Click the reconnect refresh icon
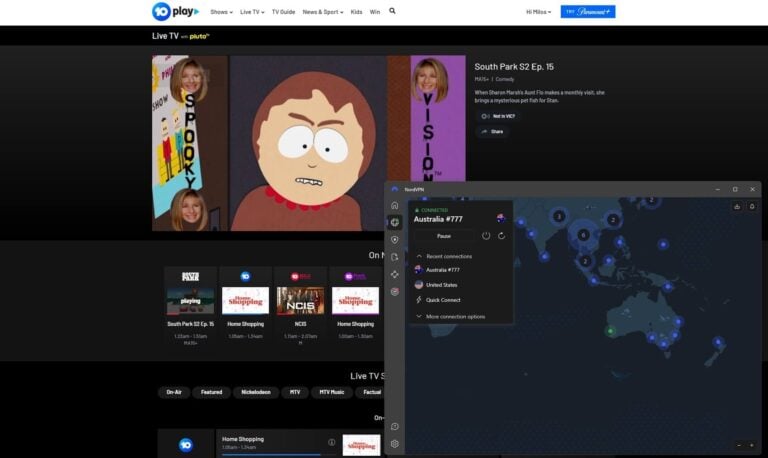The height and width of the screenshot is (458, 768). (x=501, y=236)
